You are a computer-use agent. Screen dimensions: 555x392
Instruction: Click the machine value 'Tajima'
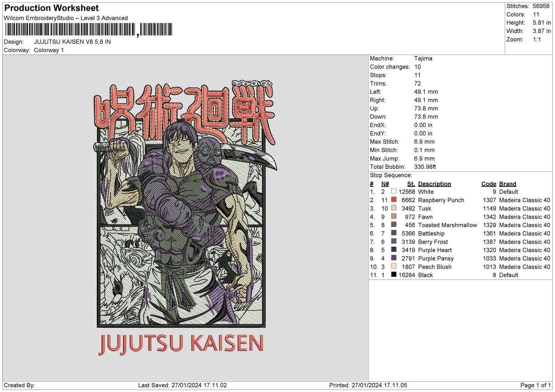tap(423, 58)
